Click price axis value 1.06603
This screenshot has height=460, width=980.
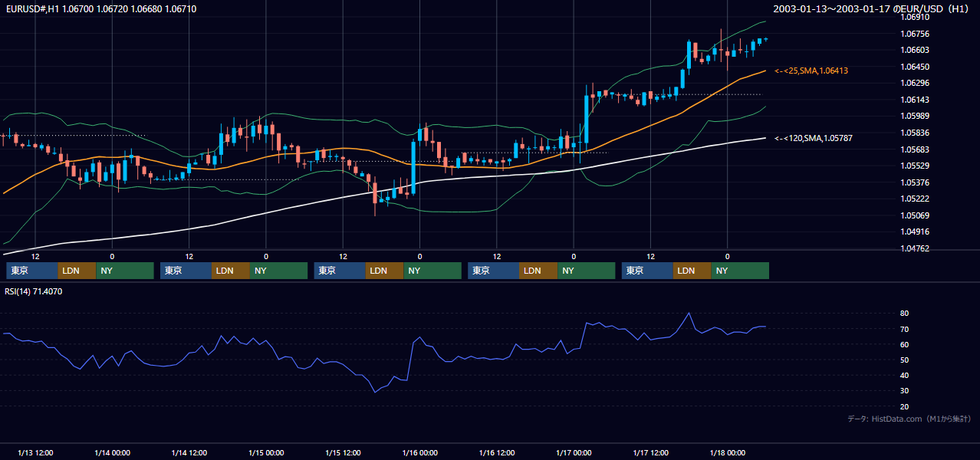[x=915, y=50]
